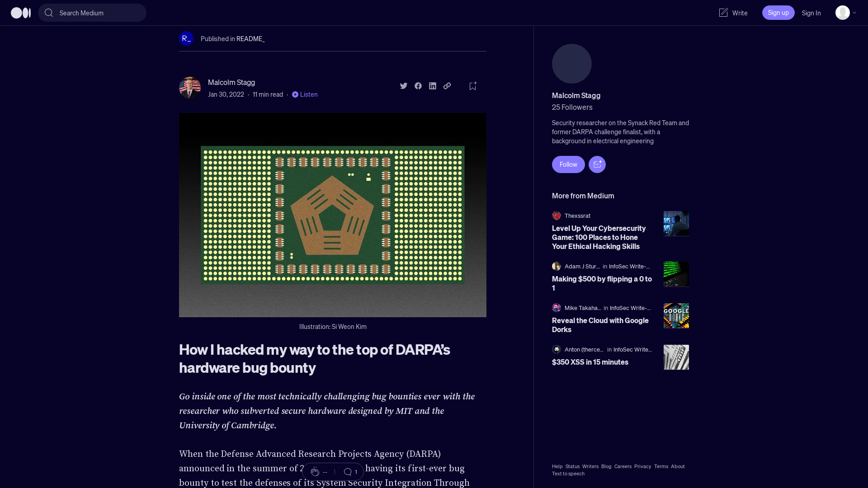Open Reveal the Cloud with Google Dorks
The height and width of the screenshot is (488, 868).
[x=600, y=325]
